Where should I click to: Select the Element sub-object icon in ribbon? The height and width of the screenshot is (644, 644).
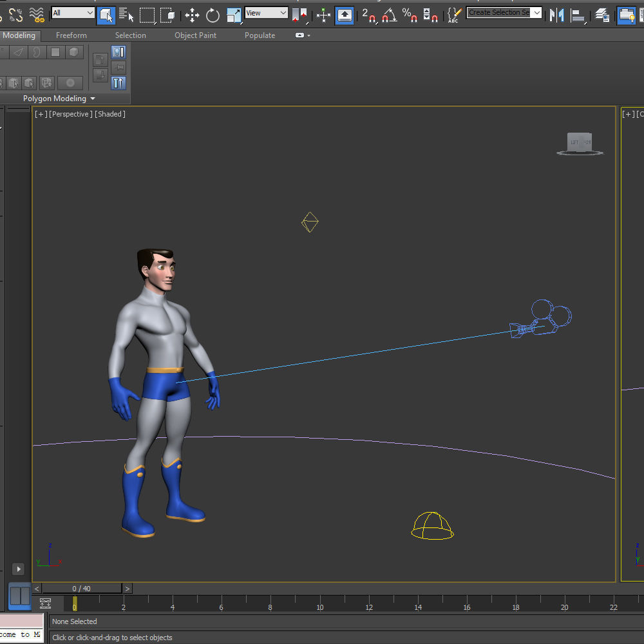[x=73, y=52]
